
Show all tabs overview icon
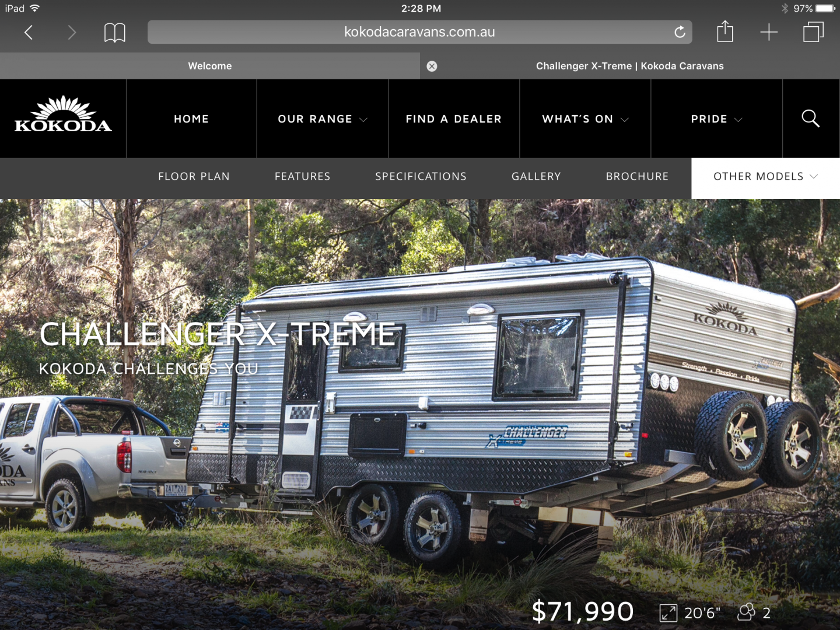813,32
